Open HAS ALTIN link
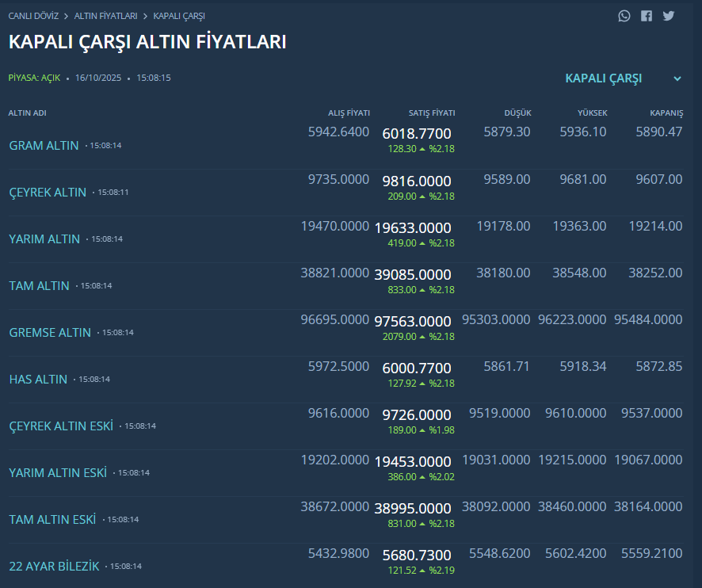The width and height of the screenshot is (702, 588). click(x=38, y=380)
